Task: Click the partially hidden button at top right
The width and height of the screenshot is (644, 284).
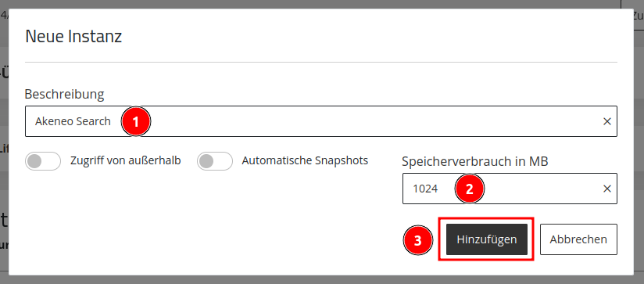Action: 632,15
